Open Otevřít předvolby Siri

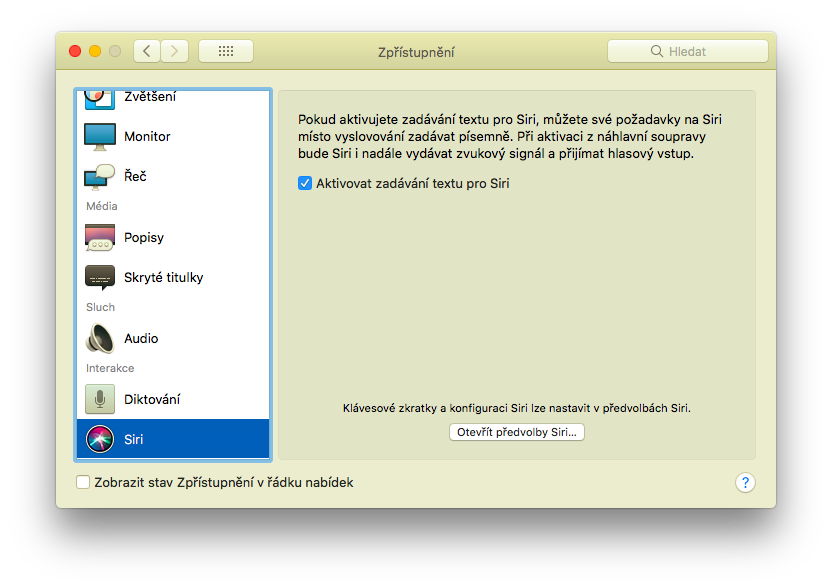point(517,432)
